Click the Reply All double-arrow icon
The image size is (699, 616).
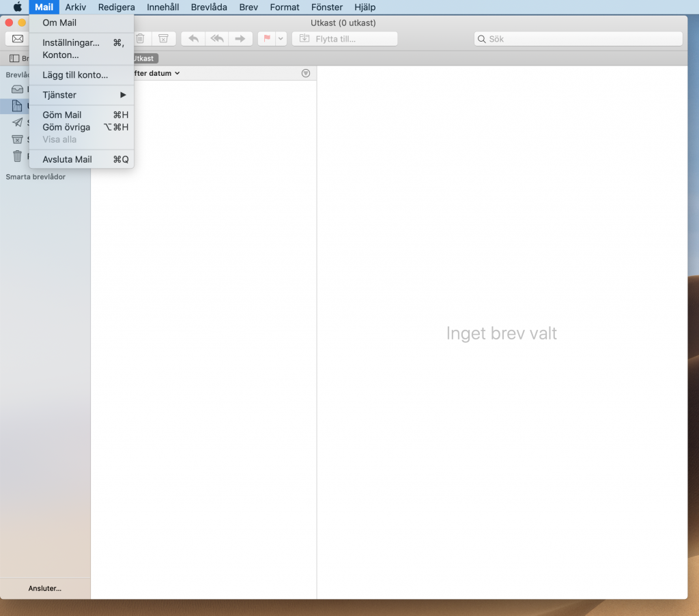click(217, 39)
